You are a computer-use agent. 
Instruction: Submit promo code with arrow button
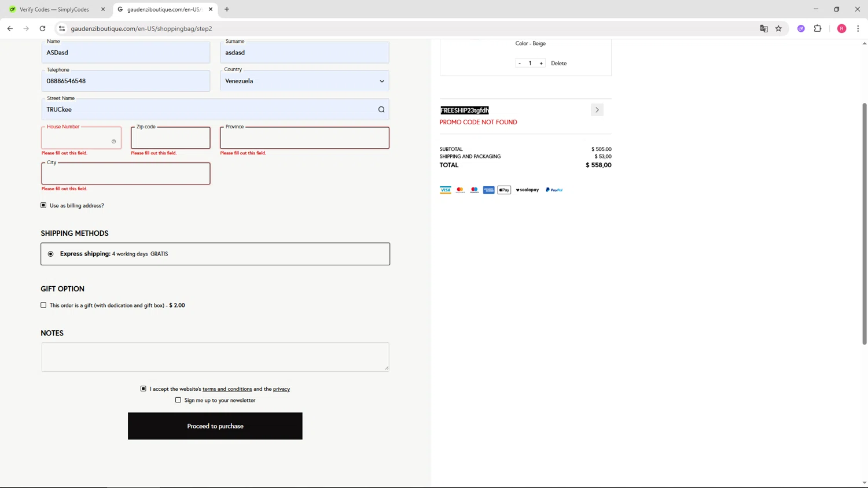[x=597, y=110]
